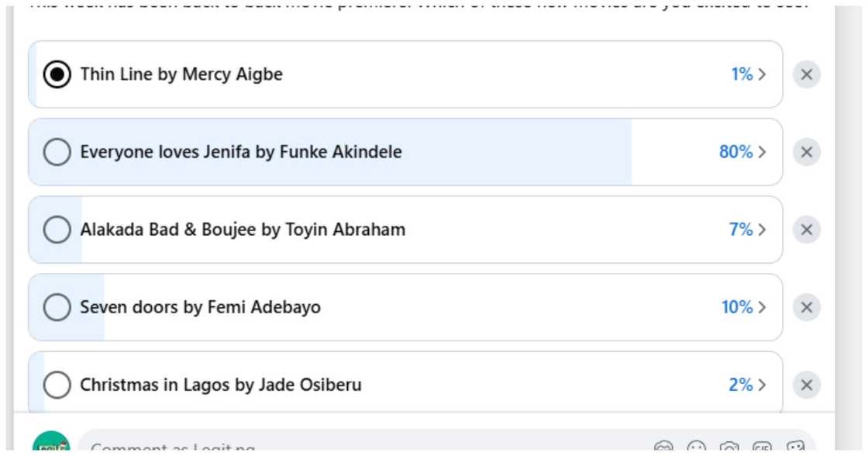868x456 pixels.
Task: Remove the Christmas in Lagos option
Action: point(806,385)
